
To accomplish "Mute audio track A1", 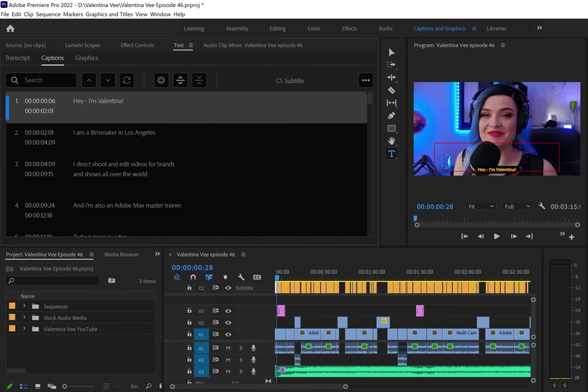I will [x=228, y=348].
